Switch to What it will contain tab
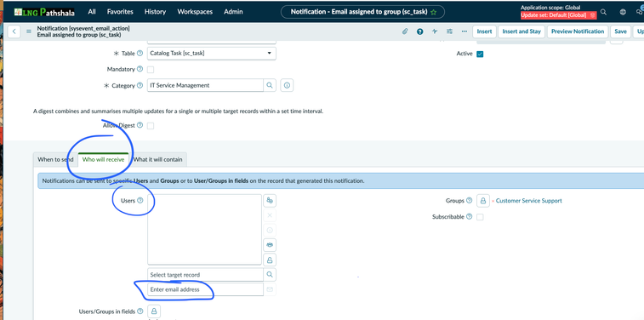The height and width of the screenshot is (320, 644). (157, 159)
